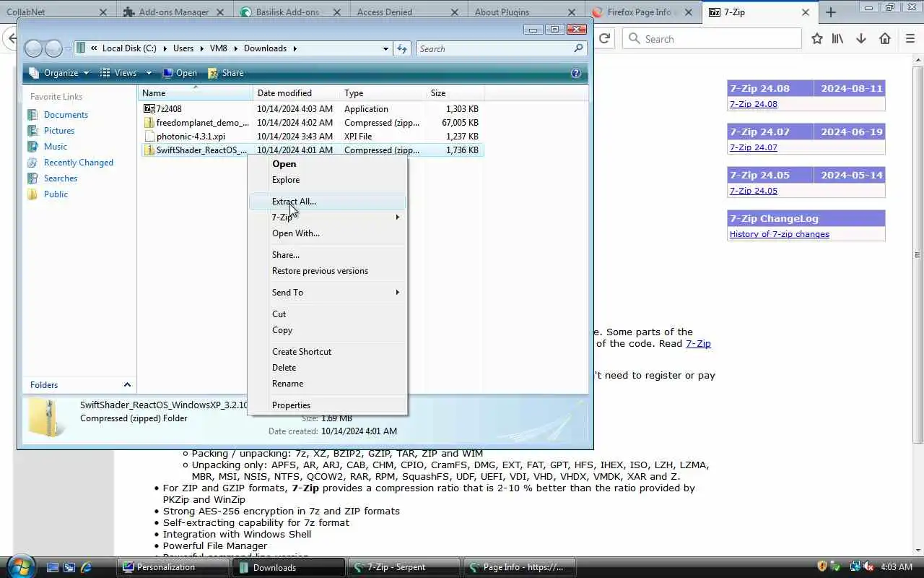Screen dimensions: 924x578
Task: Open the Views dropdown arrow
Action: pyautogui.click(x=149, y=73)
